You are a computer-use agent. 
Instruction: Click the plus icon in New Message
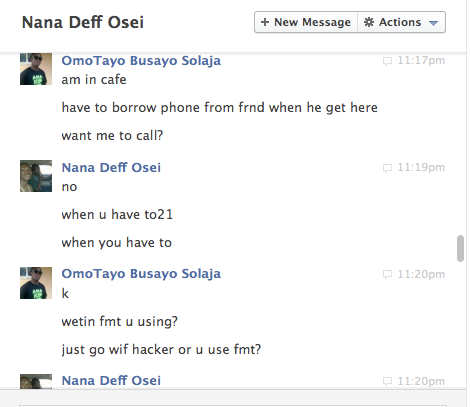(265, 22)
